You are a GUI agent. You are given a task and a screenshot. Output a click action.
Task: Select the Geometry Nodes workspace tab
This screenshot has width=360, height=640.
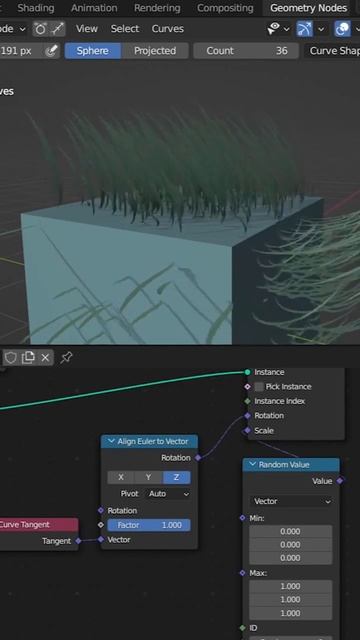(x=309, y=8)
